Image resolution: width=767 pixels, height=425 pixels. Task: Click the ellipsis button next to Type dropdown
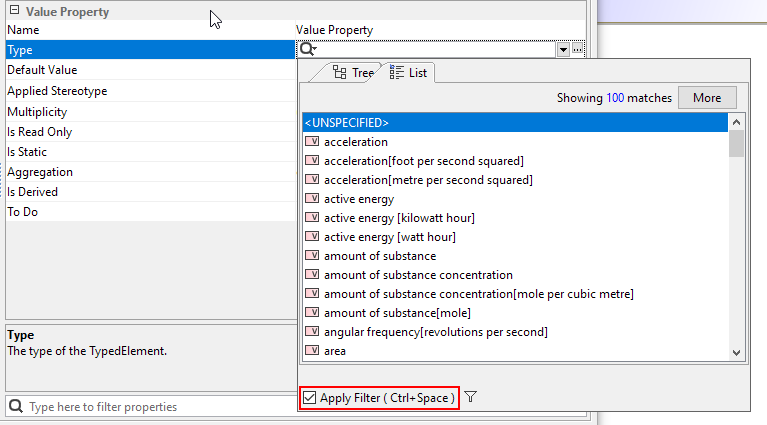[578, 49]
